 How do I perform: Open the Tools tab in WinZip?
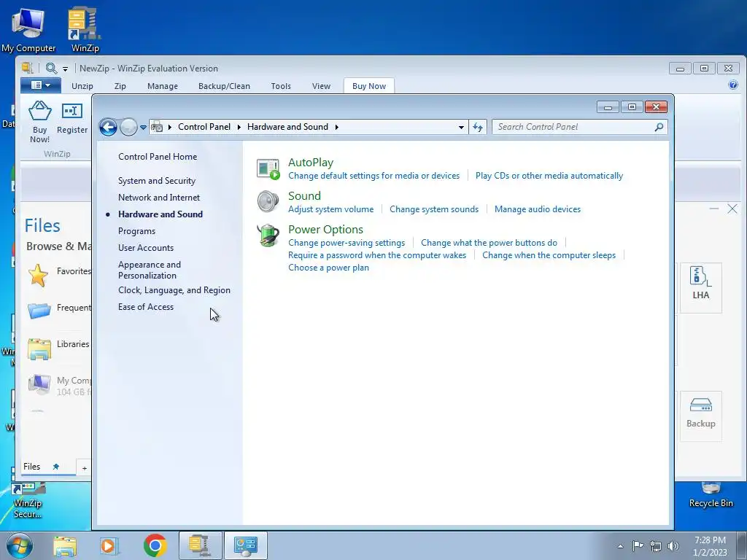[x=281, y=86]
